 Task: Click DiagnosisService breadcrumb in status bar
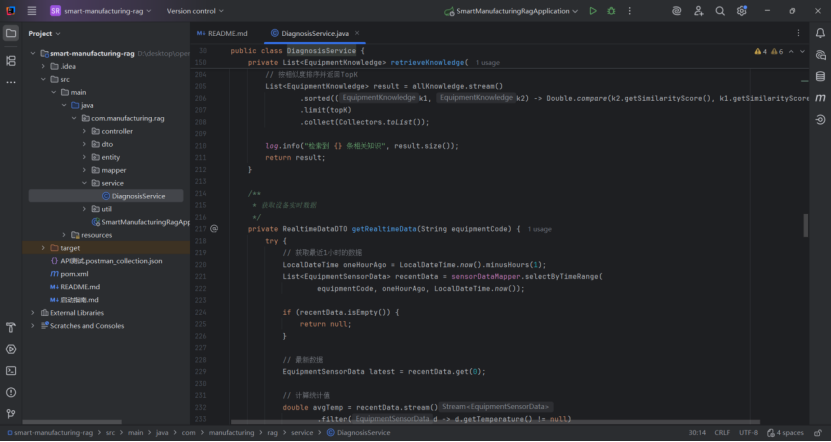coord(359,432)
